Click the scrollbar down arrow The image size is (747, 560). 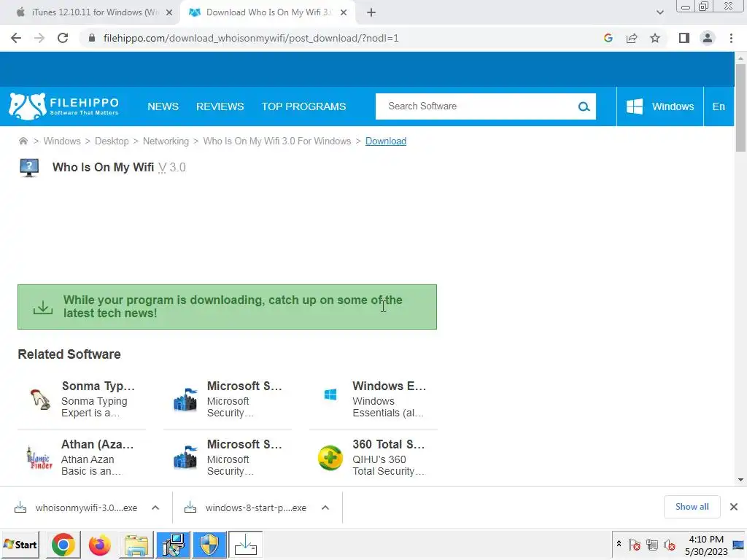tap(740, 480)
